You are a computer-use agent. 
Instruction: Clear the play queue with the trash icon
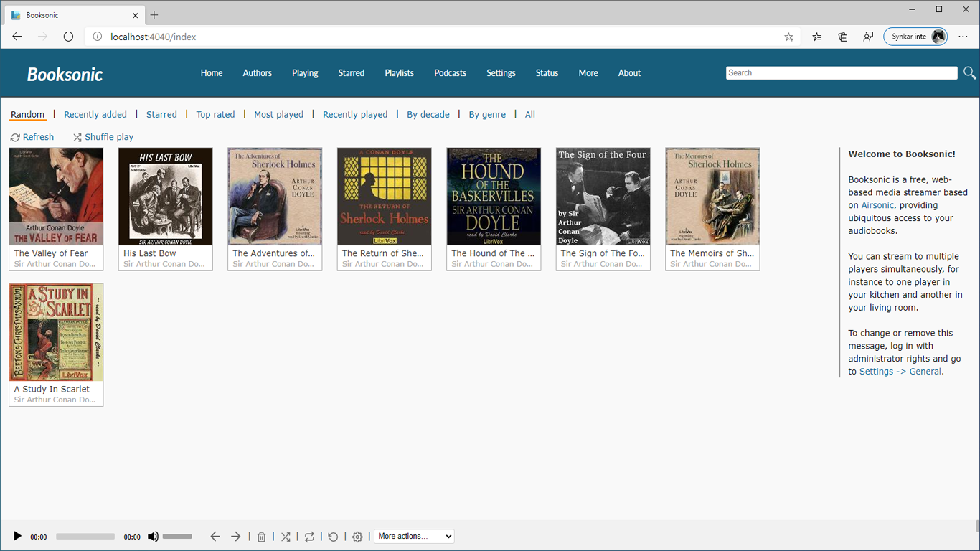261,537
